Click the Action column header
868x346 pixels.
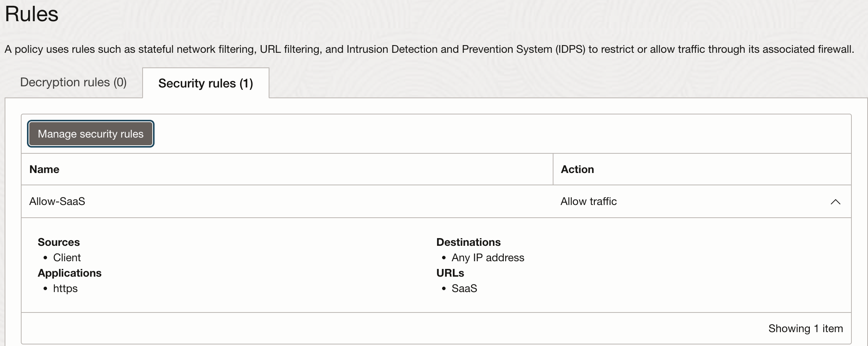[577, 169]
